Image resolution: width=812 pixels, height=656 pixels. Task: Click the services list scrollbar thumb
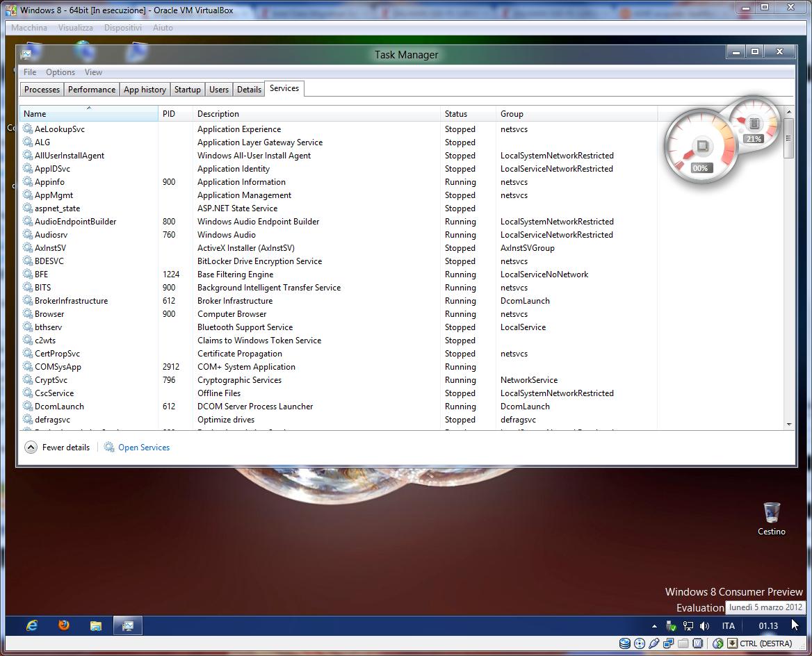coord(788,138)
